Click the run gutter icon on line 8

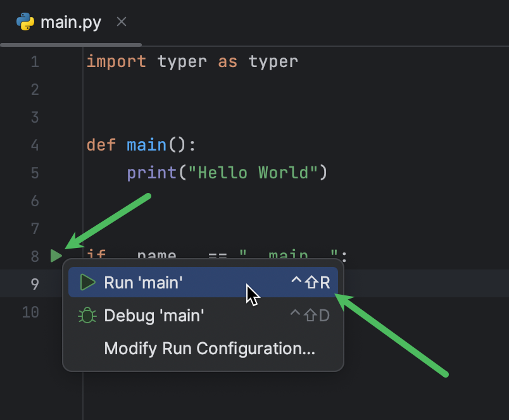point(56,256)
